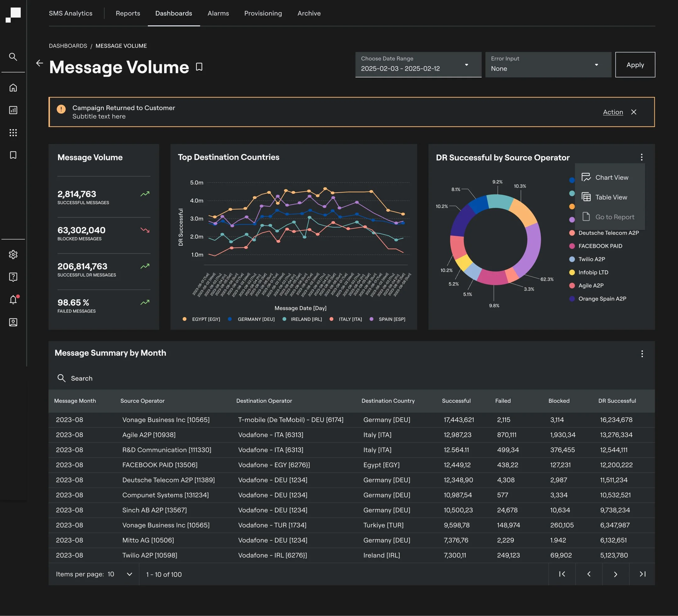Open the analytics chart icon in sidebar
This screenshot has width=678, height=616.
coord(13,110)
